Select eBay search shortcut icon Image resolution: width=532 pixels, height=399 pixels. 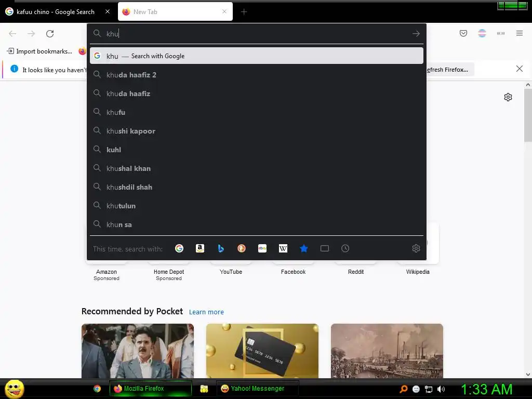[x=262, y=248]
